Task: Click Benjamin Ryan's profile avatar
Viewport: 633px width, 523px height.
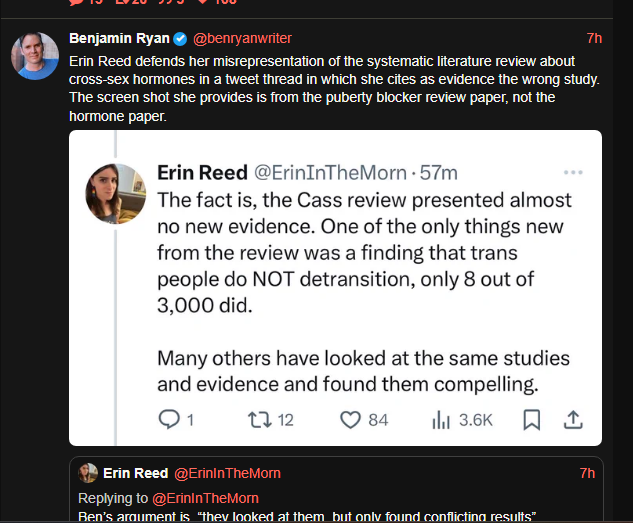Action: click(34, 56)
